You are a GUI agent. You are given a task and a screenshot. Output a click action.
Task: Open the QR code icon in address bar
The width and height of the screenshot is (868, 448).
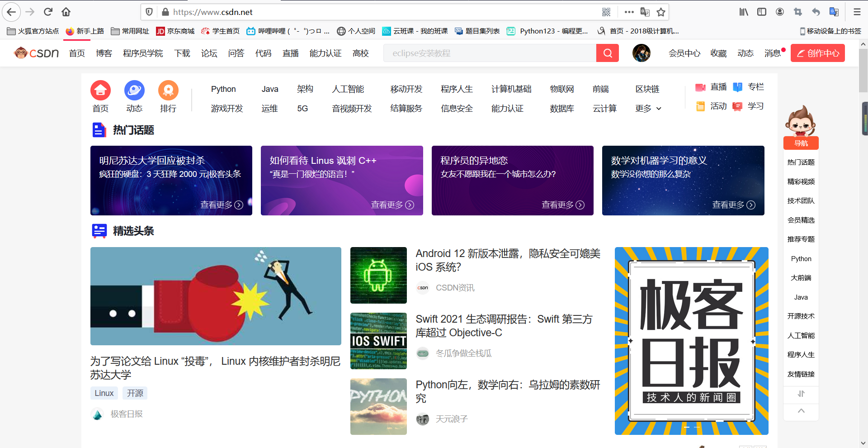[606, 12]
